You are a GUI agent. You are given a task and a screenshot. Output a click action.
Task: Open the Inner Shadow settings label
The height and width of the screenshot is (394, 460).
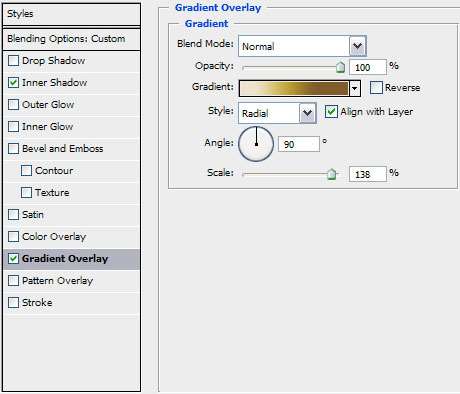coord(55,83)
